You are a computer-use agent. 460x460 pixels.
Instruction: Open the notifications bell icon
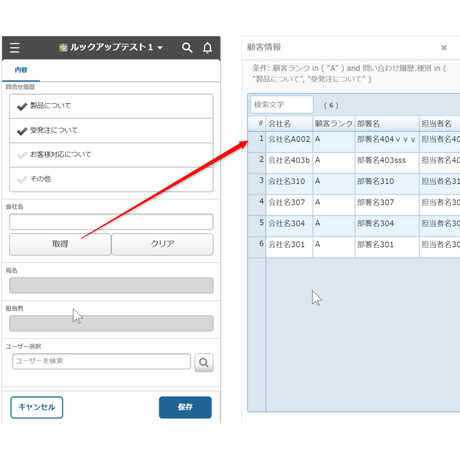click(x=207, y=48)
